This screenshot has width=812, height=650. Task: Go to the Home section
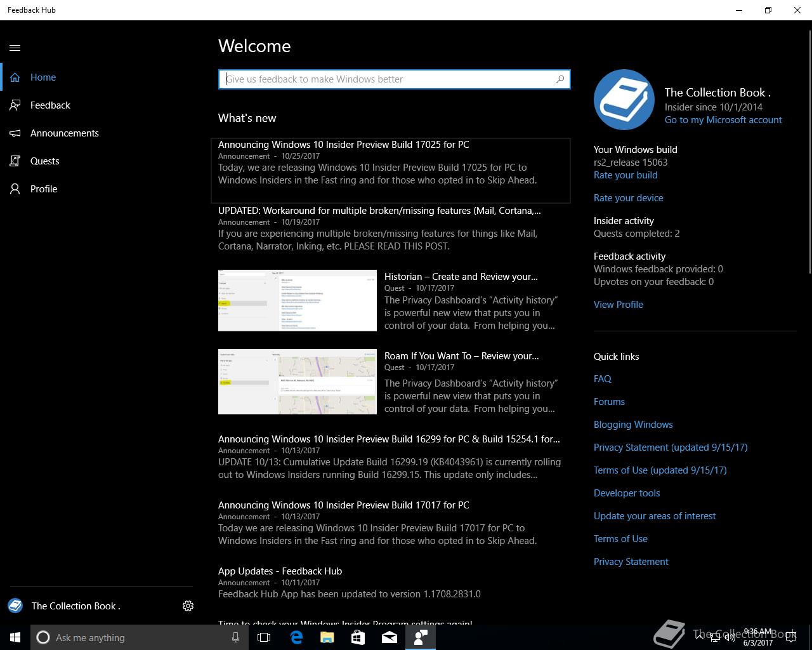[x=101, y=77]
